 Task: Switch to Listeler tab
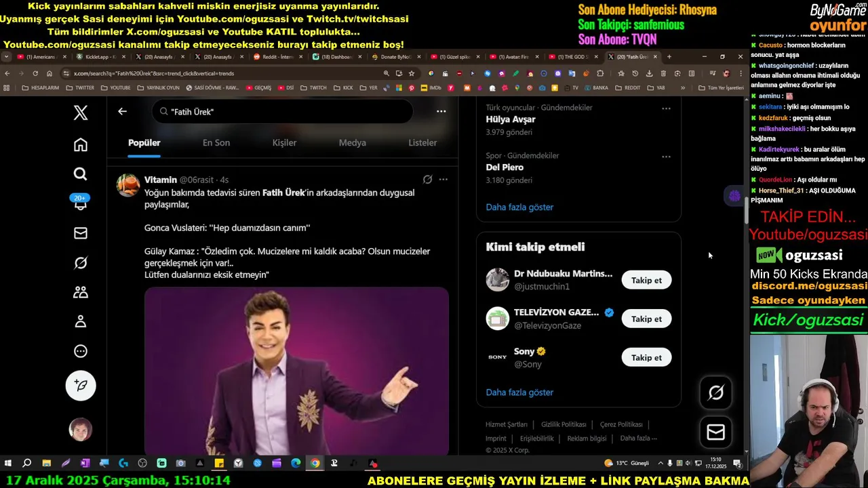click(422, 142)
